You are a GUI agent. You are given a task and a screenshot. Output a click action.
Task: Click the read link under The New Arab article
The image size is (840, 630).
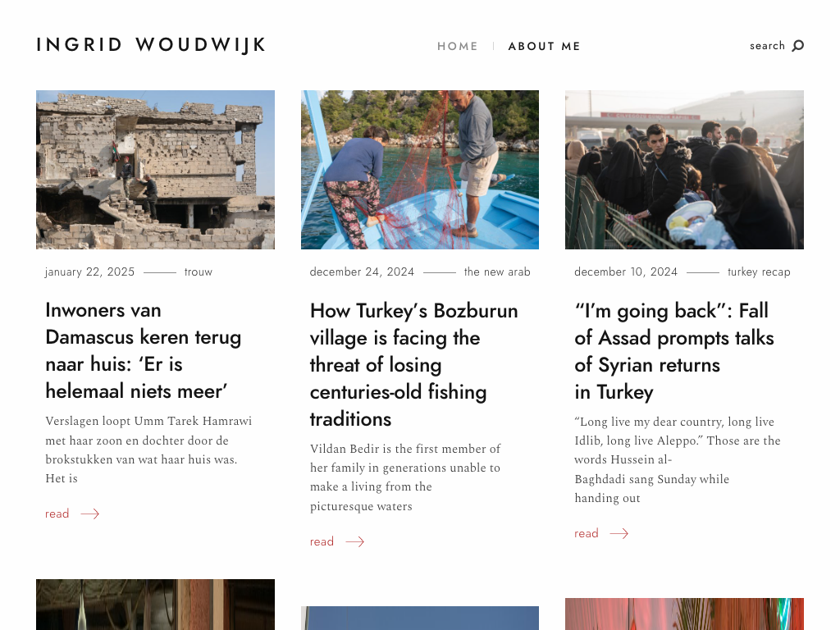click(322, 541)
